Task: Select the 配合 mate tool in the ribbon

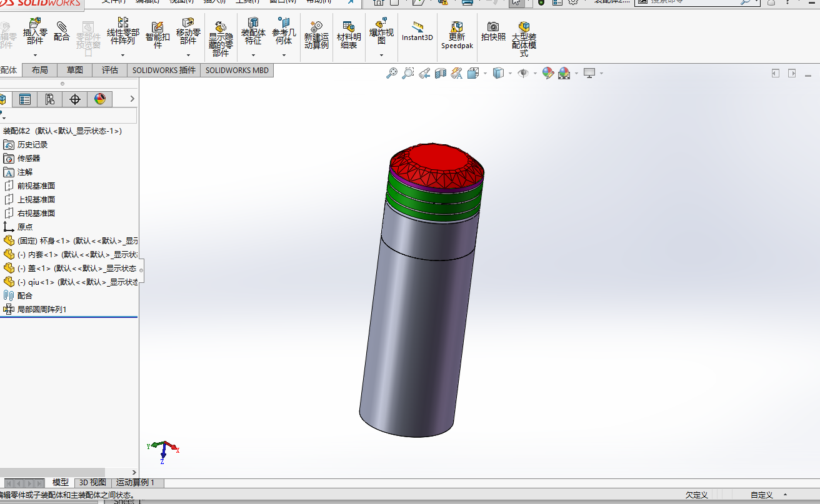Action: 62,31
